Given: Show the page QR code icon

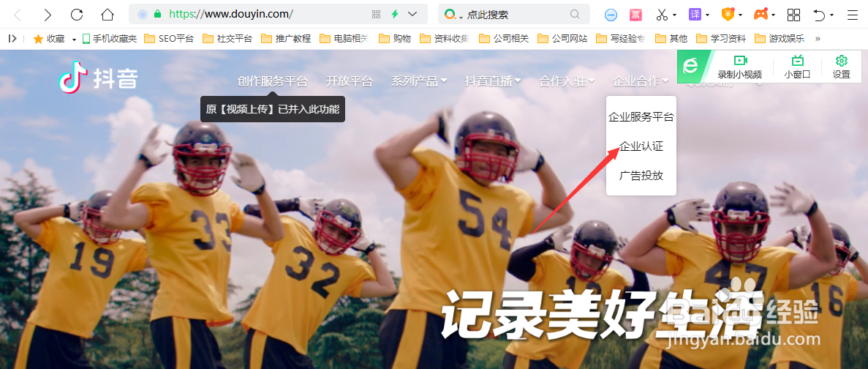Looking at the screenshot, I should (x=377, y=15).
